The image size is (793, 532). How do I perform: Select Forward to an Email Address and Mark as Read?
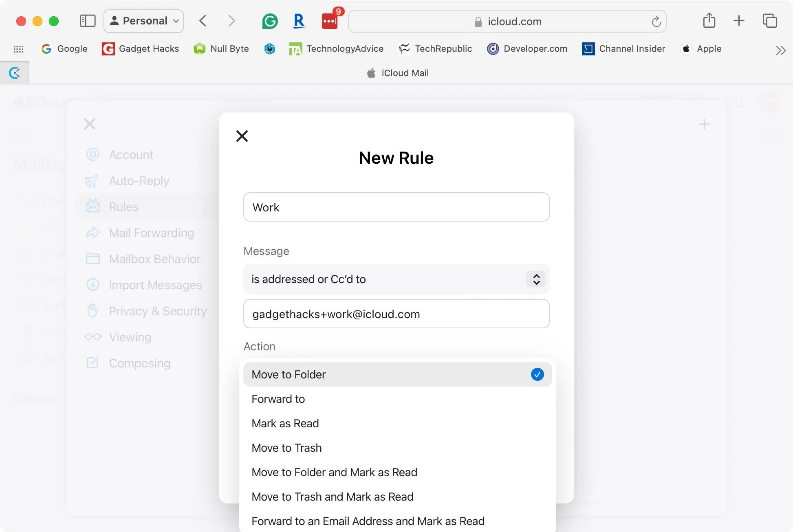397,521
